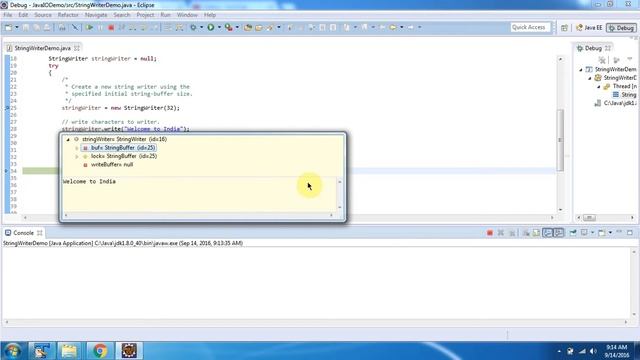Open the Source menu
The width and height of the screenshot is (640, 360).
click(43, 15)
